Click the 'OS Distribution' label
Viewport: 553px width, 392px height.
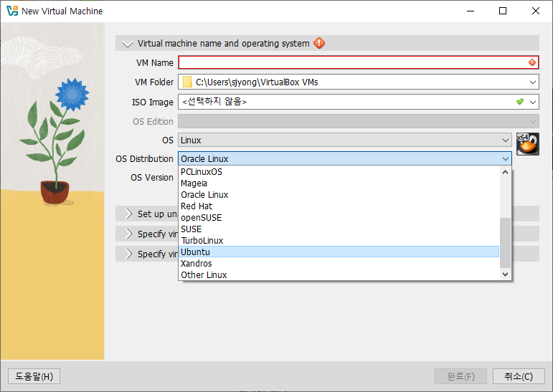click(144, 159)
